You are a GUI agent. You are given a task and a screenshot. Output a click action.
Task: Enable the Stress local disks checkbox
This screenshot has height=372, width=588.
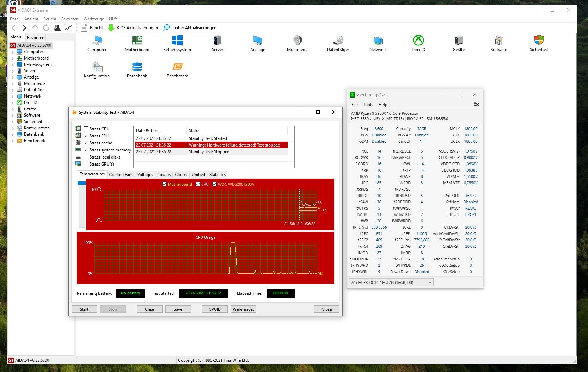[x=86, y=157]
